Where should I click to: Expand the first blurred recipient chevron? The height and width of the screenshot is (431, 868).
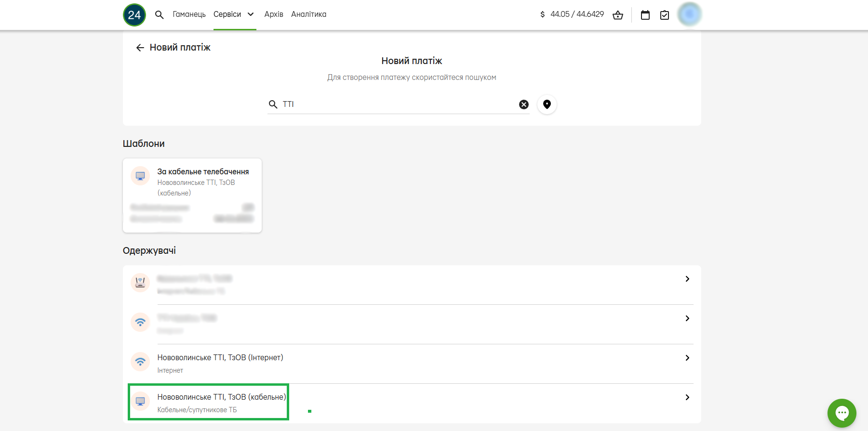[687, 279]
